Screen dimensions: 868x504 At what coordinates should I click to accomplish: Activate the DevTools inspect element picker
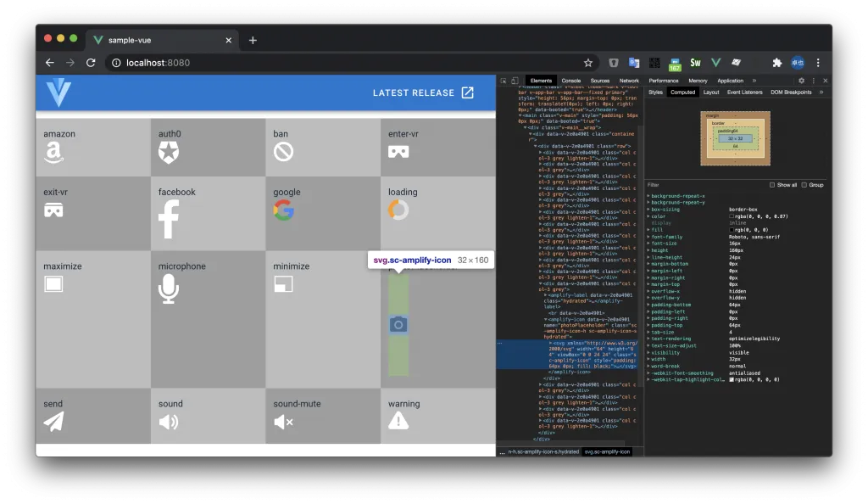point(504,81)
